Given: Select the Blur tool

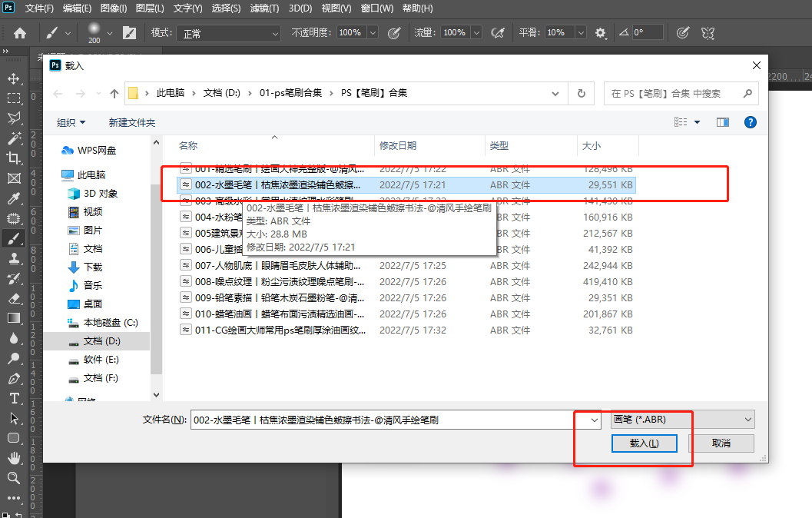Looking at the screenshot, I should pos(14,338).
